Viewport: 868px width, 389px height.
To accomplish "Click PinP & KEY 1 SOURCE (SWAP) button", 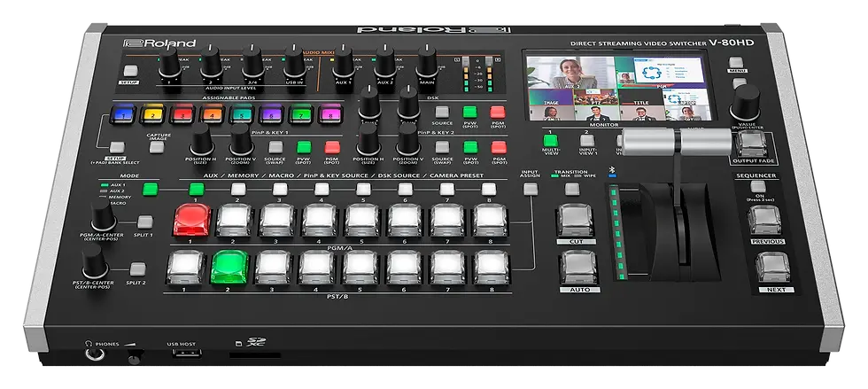I will pos(275,147).
